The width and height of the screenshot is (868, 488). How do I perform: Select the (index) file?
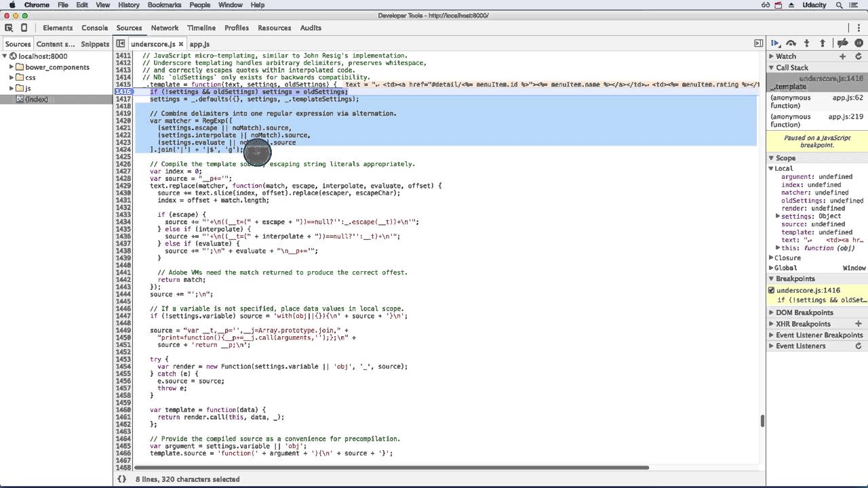pos(37,99)
